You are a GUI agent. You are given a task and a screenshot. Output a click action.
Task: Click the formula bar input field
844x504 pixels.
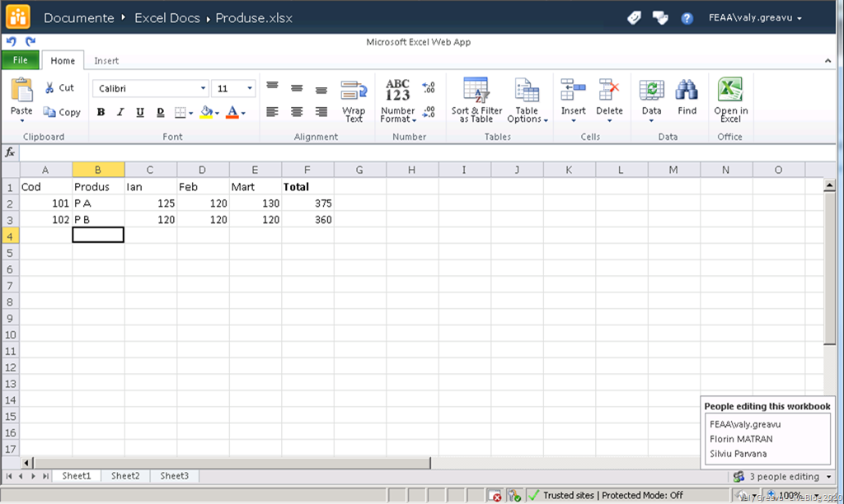tap(412, 152)
